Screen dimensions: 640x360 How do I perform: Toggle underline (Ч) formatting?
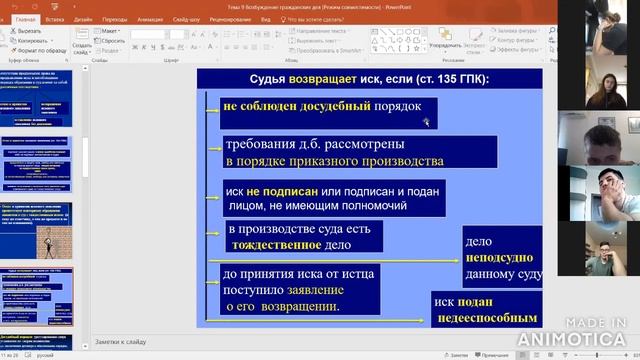tap(153, 48)
